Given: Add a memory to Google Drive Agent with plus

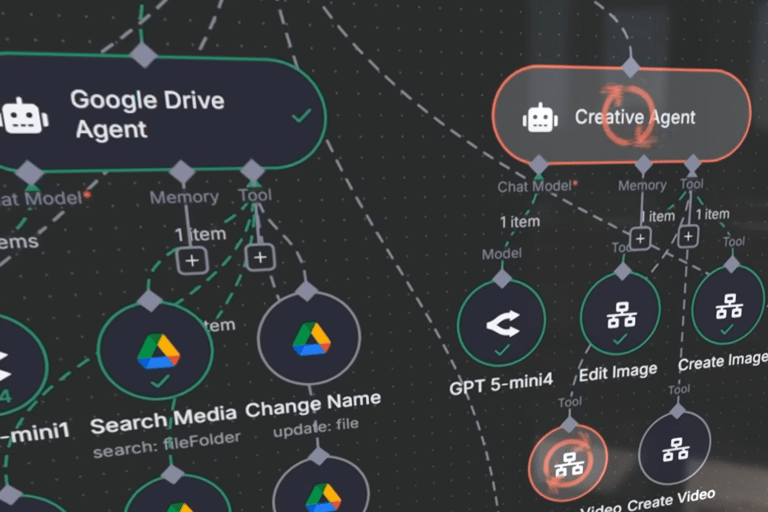Looking at the screenshot, I should pyautogui.click(x=192, y=260).
